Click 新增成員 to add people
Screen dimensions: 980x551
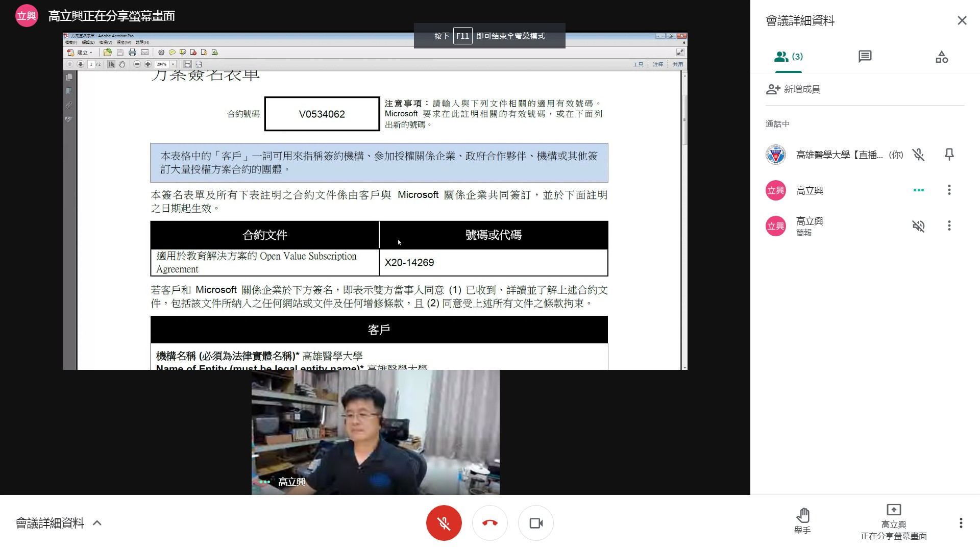coord(793,89)
